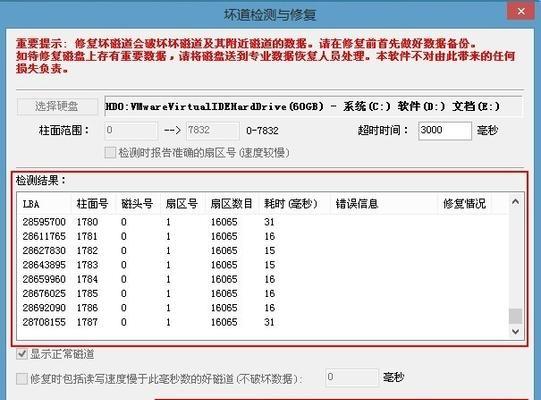Select the row with LBA 28627830
The image size is (541, 400).
264,251
